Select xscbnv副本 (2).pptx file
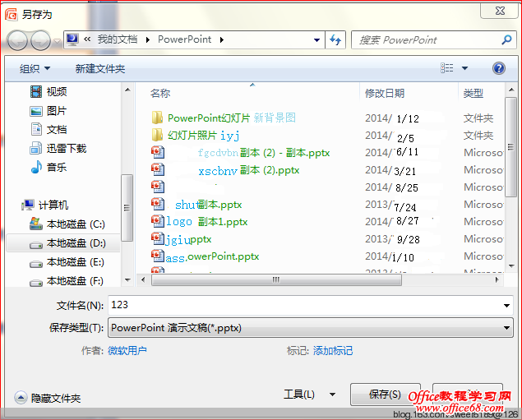This screenshot has height=420, width=522. [225, 170]
